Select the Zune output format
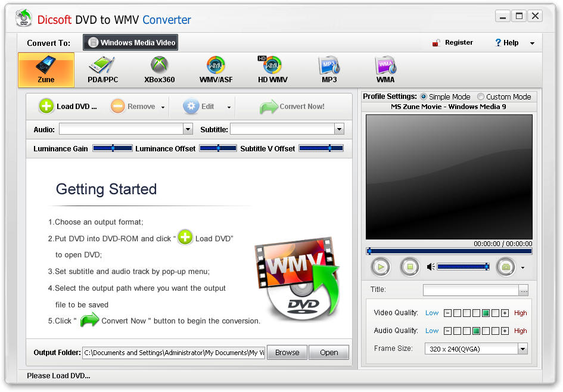563x392 pixels. pyautogui.click(x=46, y=70)
